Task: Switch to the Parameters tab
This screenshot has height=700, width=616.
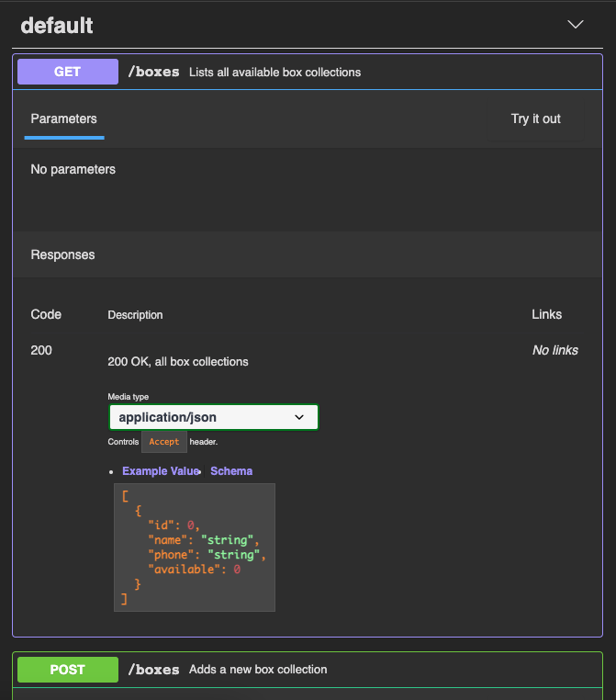Action: (64, 119)
